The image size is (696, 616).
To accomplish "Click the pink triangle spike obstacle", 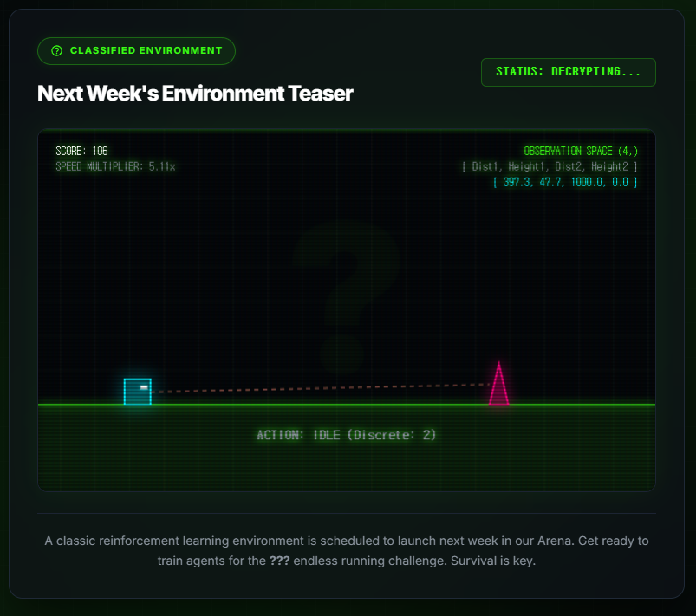I will click(499, 384).
